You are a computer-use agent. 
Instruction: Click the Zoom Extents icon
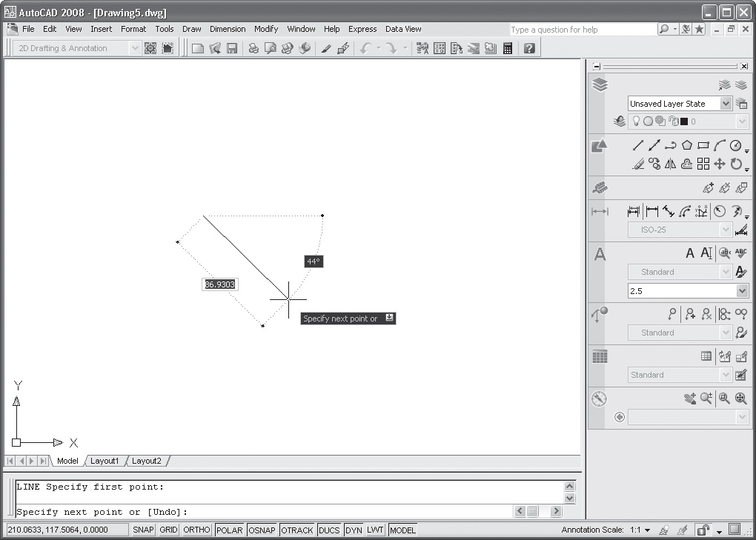tap(740, 399)
